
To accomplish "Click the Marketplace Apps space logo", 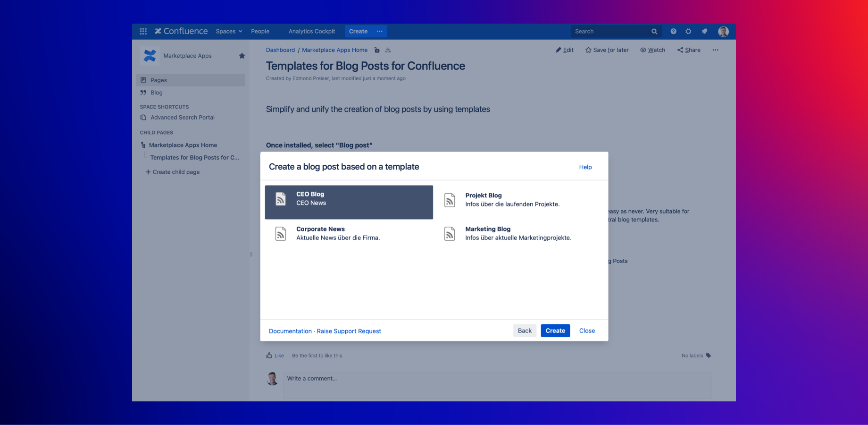I will point(150,56).
